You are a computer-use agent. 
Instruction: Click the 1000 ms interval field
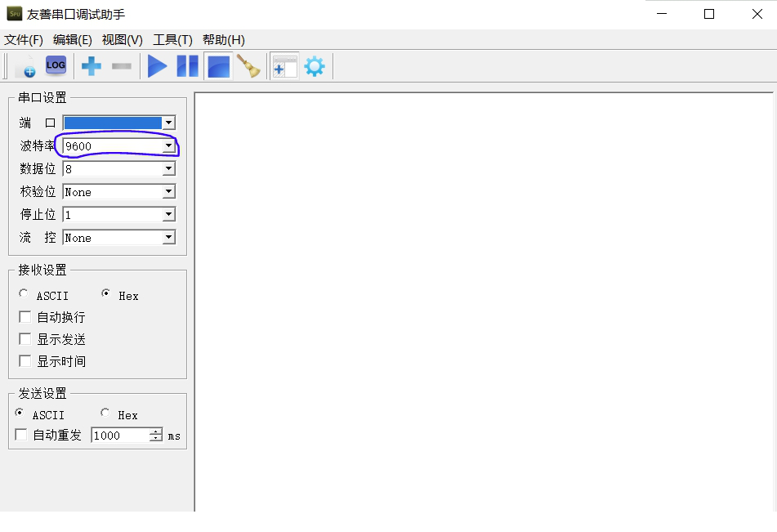pos(120,436)
